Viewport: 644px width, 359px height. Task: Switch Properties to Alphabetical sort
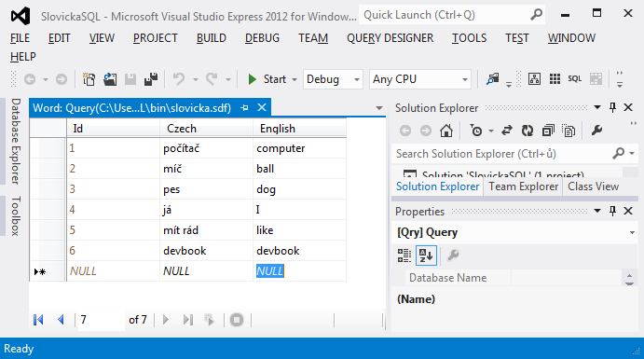[426, 255]
